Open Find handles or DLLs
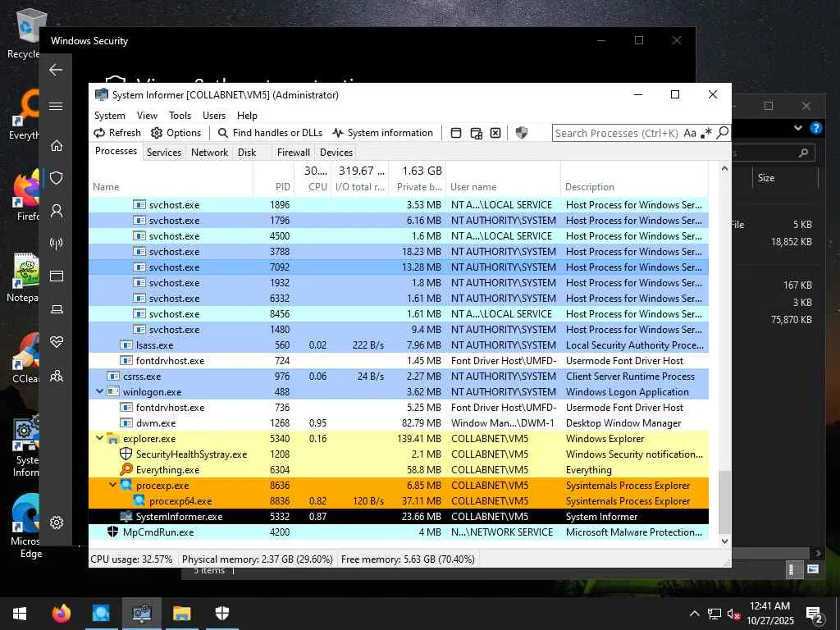Image resolution: width=840 pixels, height=630 pixels. pyautogui.click(x=271, y=133)
